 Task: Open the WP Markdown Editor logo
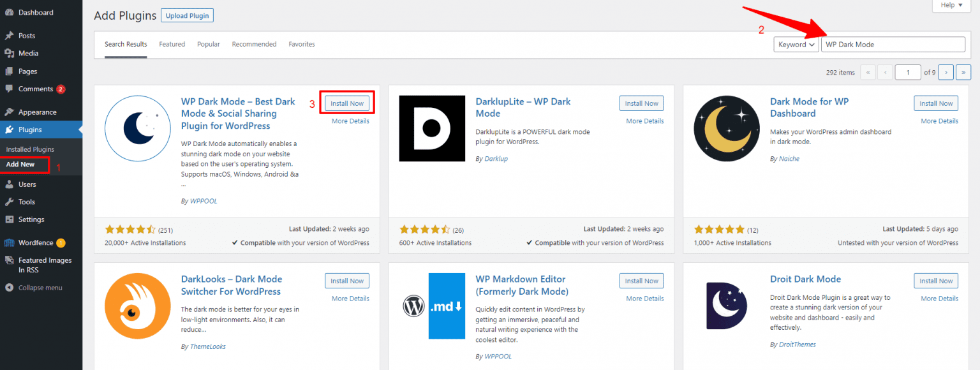pos(432,306)
